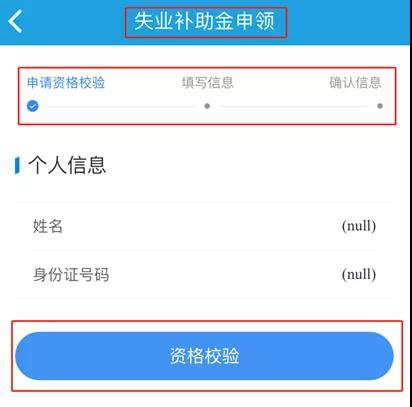
Task: Click the gray dot under 填写信息
Action: click(207, 106)
